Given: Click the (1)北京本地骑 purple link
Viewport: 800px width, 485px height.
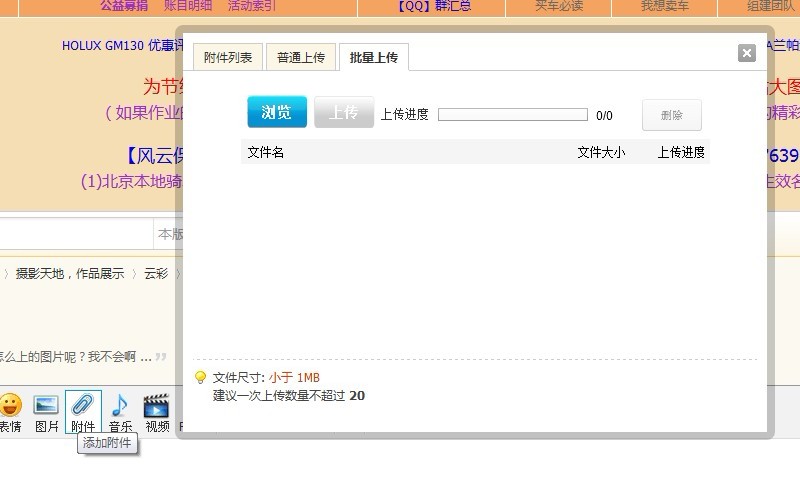Looking at the screenshot, I should coord(131,181).
